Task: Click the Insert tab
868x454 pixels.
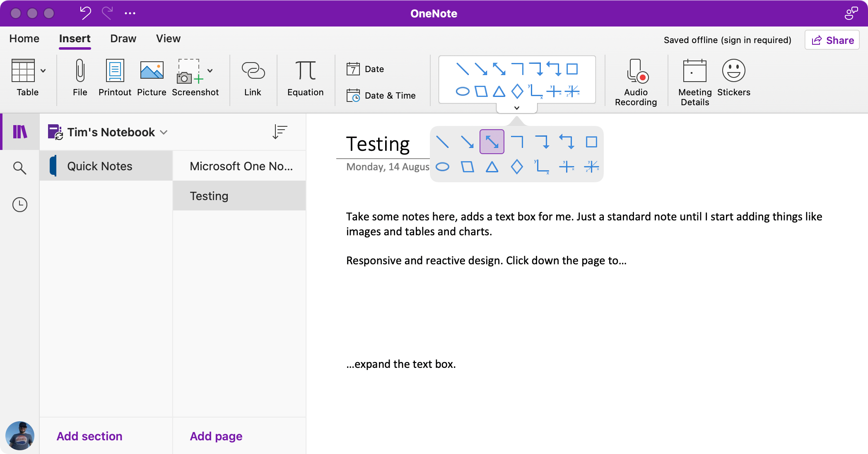Action: [75, 39]
